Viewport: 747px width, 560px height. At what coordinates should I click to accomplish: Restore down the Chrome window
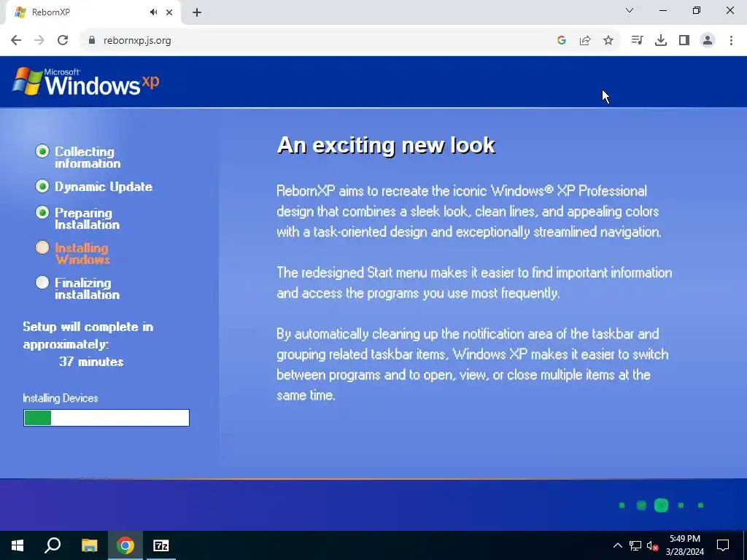697,10
